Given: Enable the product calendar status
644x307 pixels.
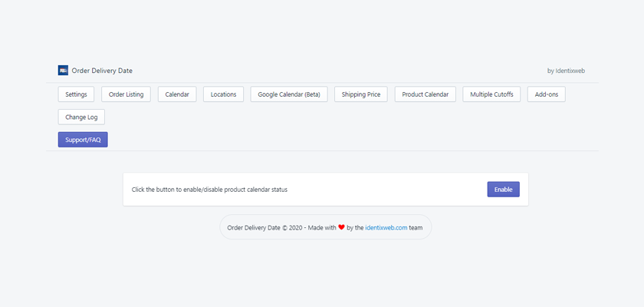Looking at the screenshot, I should 503,190.
